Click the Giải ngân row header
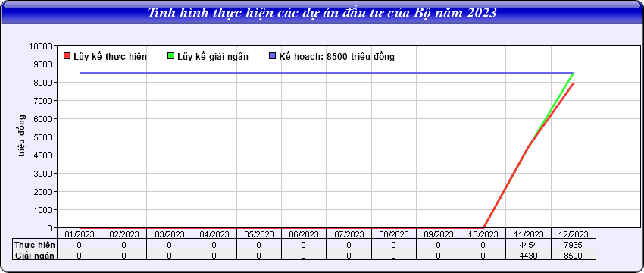Viewport: 644px width, 273px height. (35, 255)
